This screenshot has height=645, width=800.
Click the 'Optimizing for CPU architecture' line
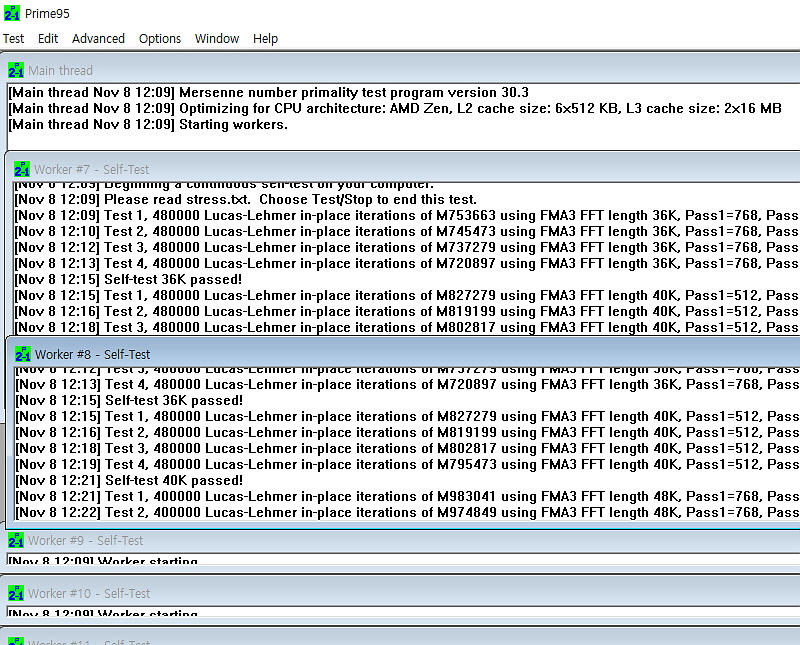pos(395,109)
